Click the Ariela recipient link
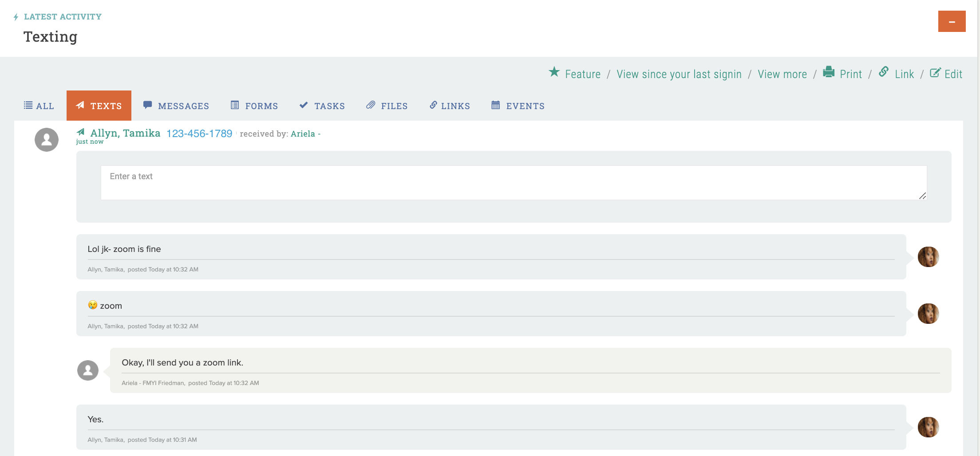The image size is (980, 456). [303, 134]
